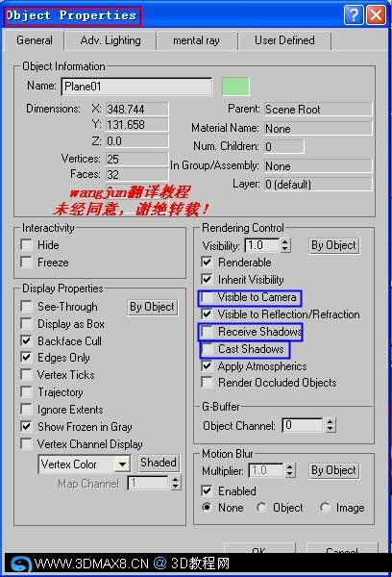Uncheck Backface Cull
Image resolution: width=392 pixels, height=577 pixels.
[x=27, y=340]
